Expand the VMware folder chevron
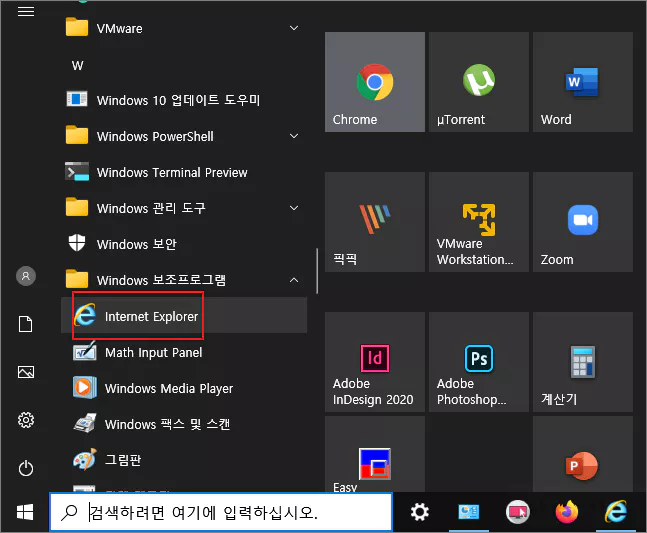647x533 pixels. click(294, 28)
